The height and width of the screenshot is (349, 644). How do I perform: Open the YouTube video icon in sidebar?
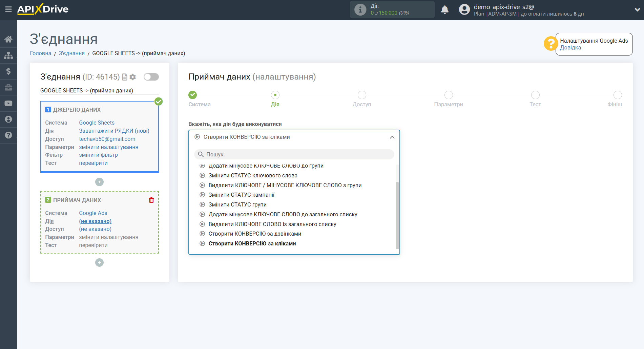coord(8,103)
